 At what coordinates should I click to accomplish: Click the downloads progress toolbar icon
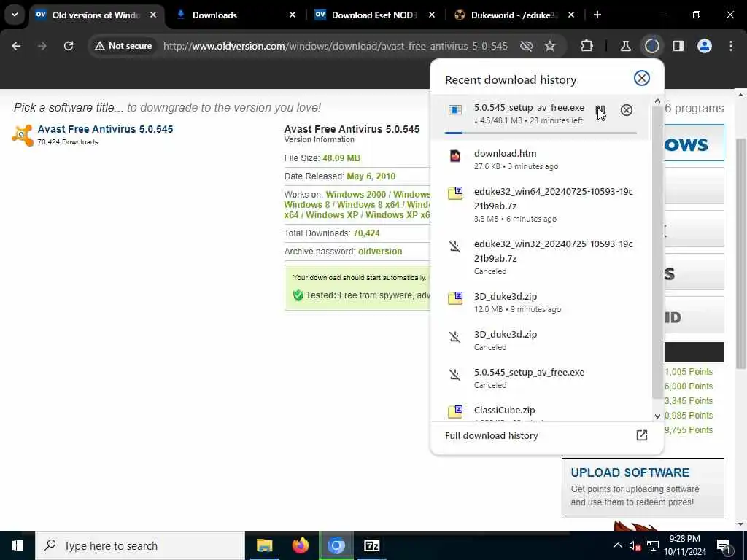click(651, 46)
